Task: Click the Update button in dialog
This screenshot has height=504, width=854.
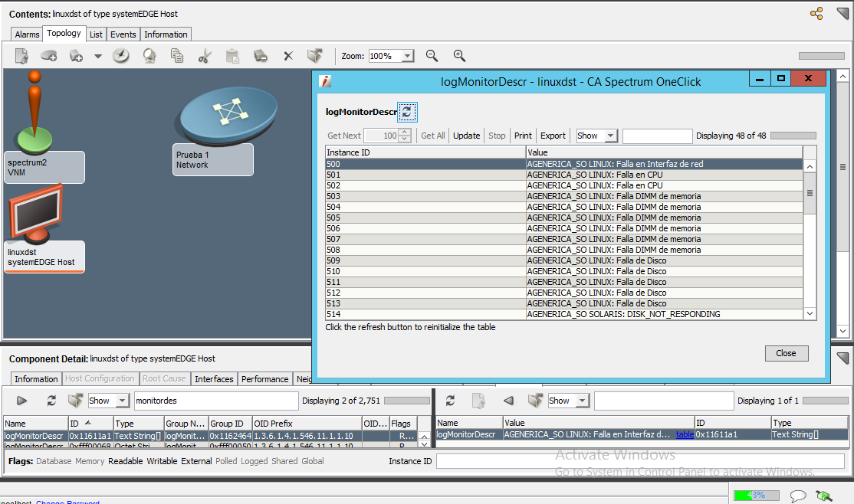Action: point(467,136)
